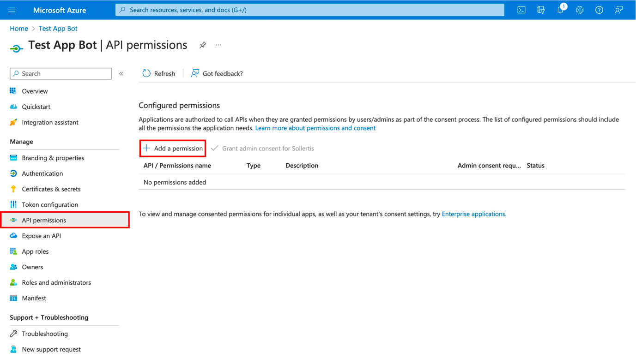Click the Expose an API cloud icon
Viewport: 636px width, 364px height.
pyautogui.click(x=13, y=236)
